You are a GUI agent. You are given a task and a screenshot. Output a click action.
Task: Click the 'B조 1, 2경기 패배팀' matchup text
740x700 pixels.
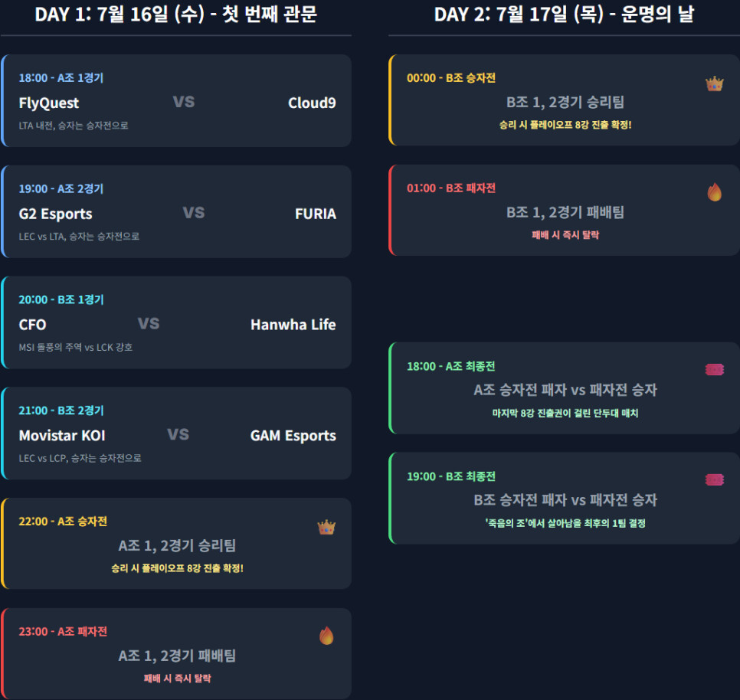click(x=565, y=212)
